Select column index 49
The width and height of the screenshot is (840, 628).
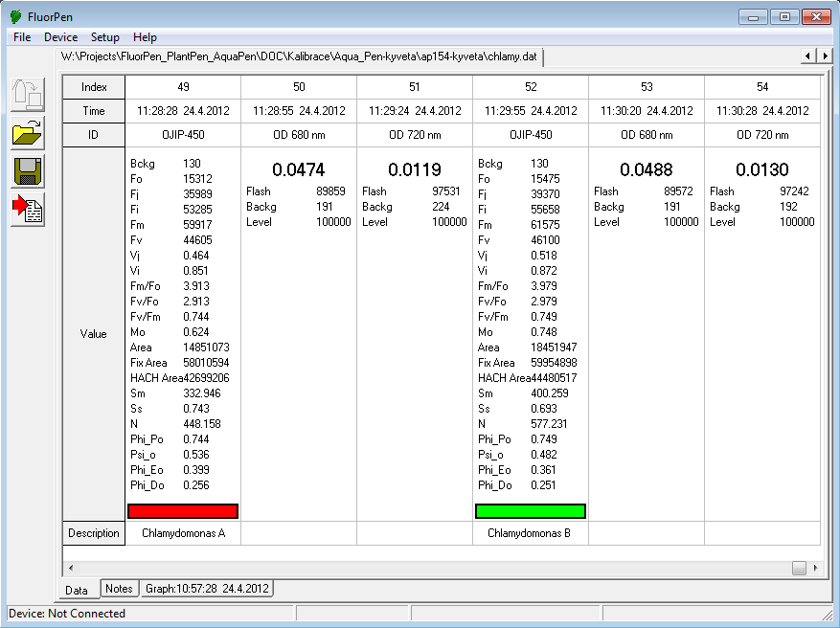183,87
